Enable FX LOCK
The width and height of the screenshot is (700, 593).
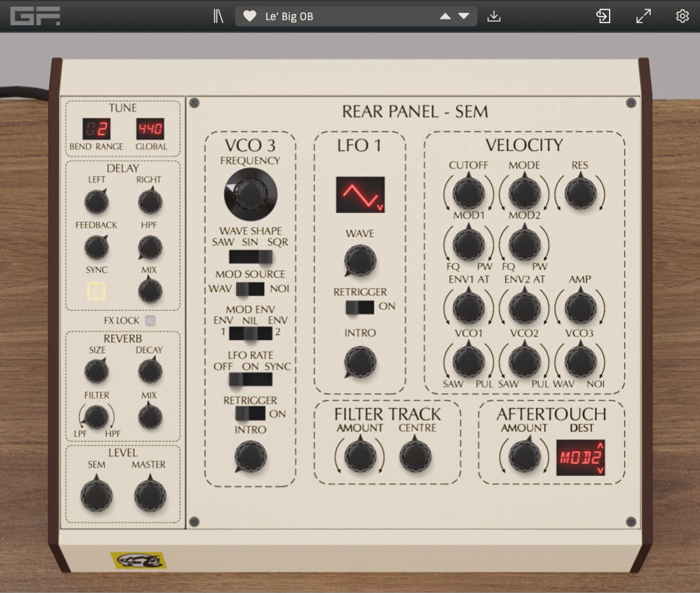[x=150, y=321]
